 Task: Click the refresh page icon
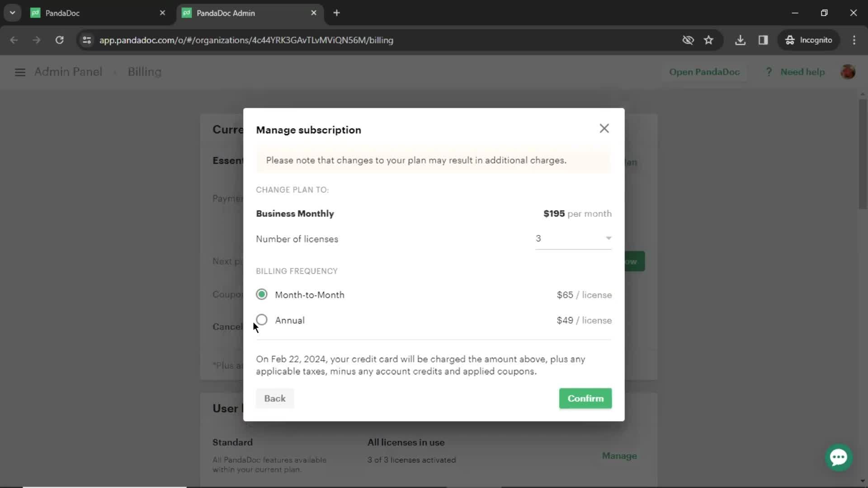(59, 40)
